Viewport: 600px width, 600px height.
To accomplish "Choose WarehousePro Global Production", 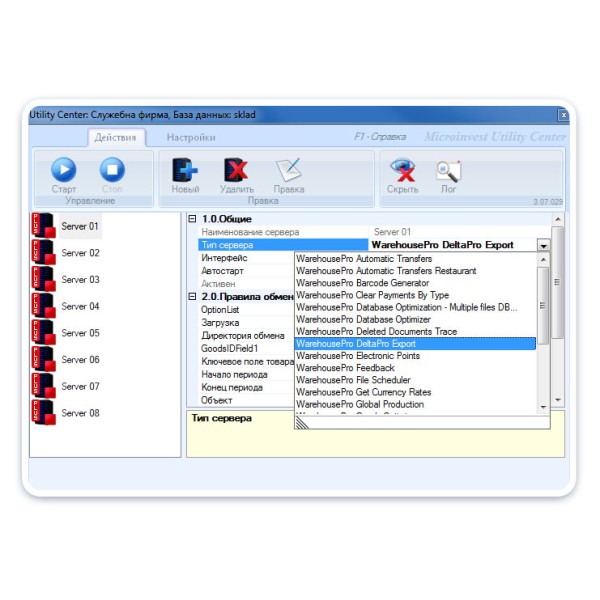I will [x=416, y=404].
